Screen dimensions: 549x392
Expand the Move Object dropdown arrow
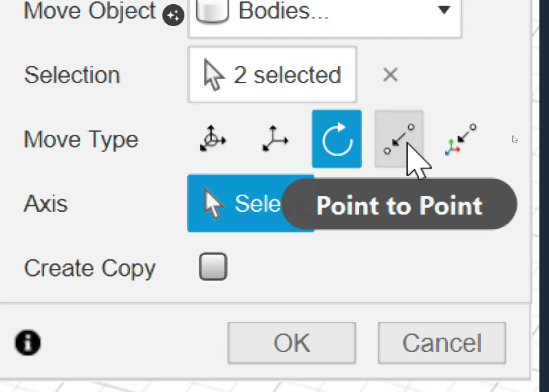point(444,10)
